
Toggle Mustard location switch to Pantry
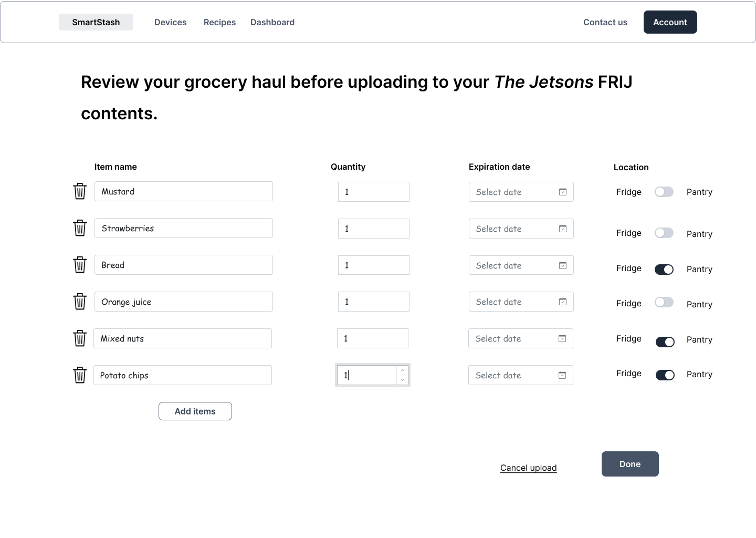pyautogui.click(x=664, y=192)
